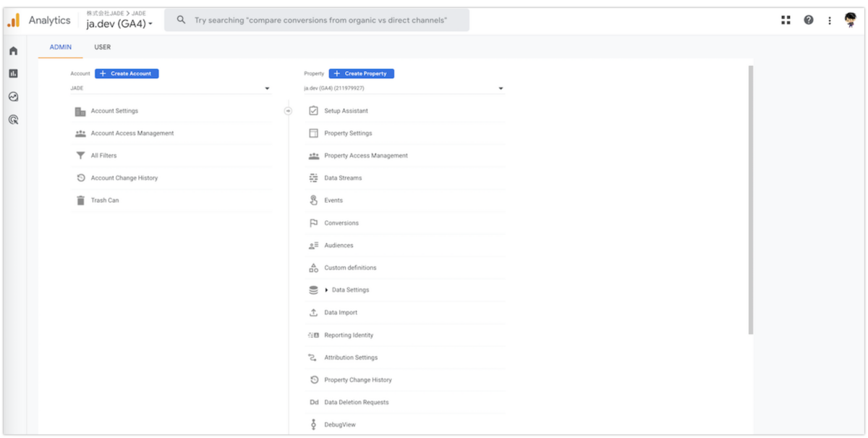
Task: Open the Property Access Management link
Action: (366, 156)
